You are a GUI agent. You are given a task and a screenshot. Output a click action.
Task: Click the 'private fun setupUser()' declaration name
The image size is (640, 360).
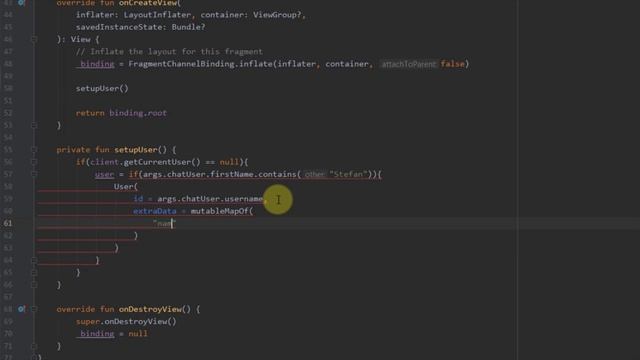point(136,150)
